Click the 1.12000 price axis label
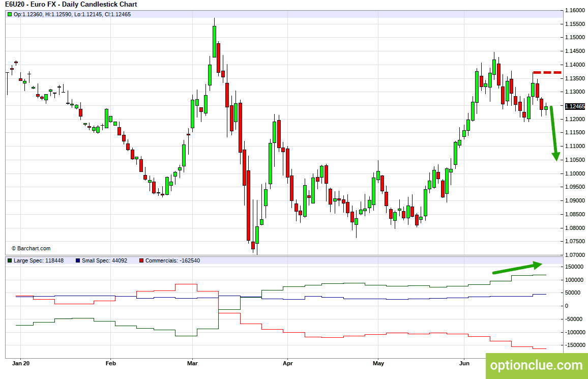This screenshot has width=588, height=379. [575, 119]
